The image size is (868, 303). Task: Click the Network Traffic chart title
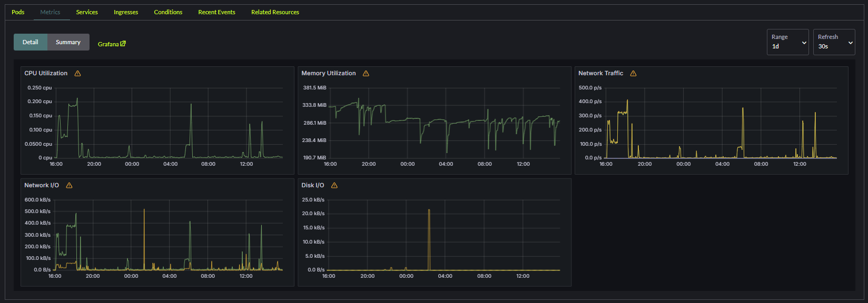point(600,74)
